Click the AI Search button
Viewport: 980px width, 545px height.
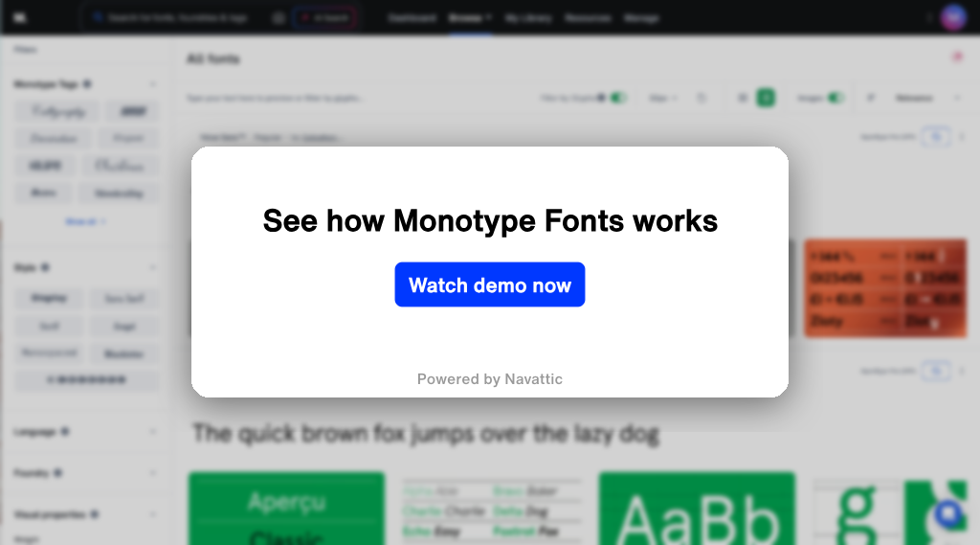(x=324, y=17)
